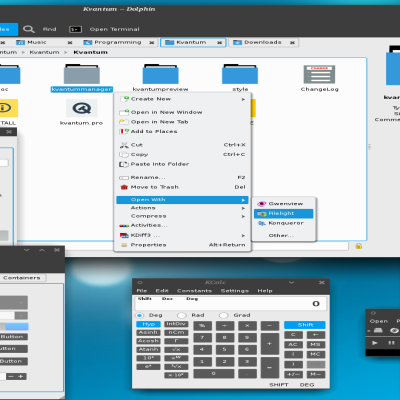Choose Copy in the context menu
Viewport: 400px width, 400px height.
tap(183, 155)
